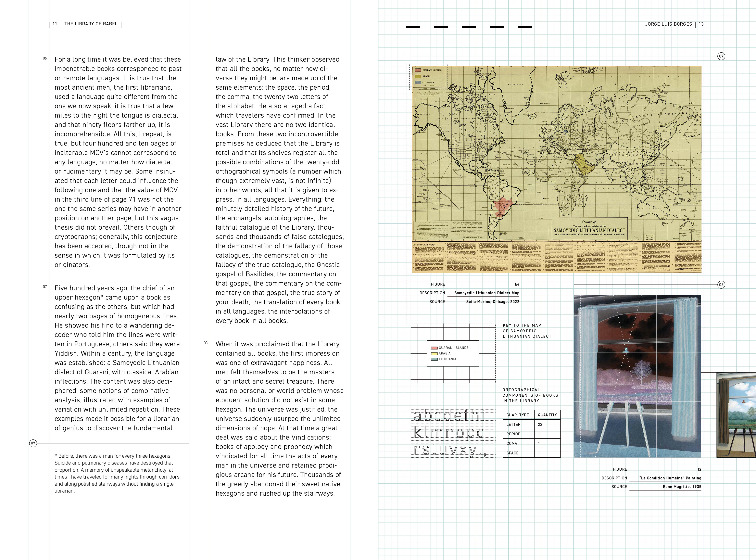Click the SAMOYEDIC LITHUANIAN DIALECT title box on the map
This screenshot has width=756, height=560.
(x=590, y=229)
